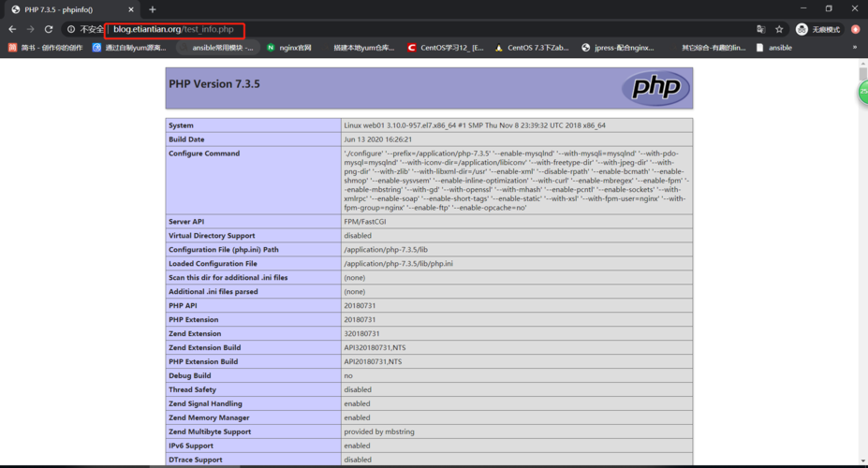The image size is (868, 468).
Task: Click Scan this dir for additional .ini files
Action: (228, 278)
